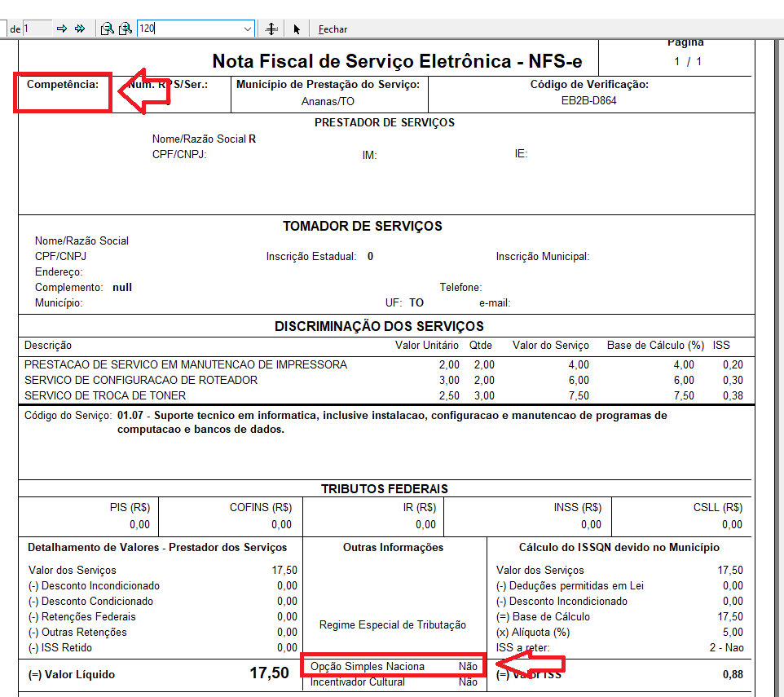This screenshot has width=784, height=697.
Task: Click municipality 'Ananas/TO'
Action: (328, 101)
